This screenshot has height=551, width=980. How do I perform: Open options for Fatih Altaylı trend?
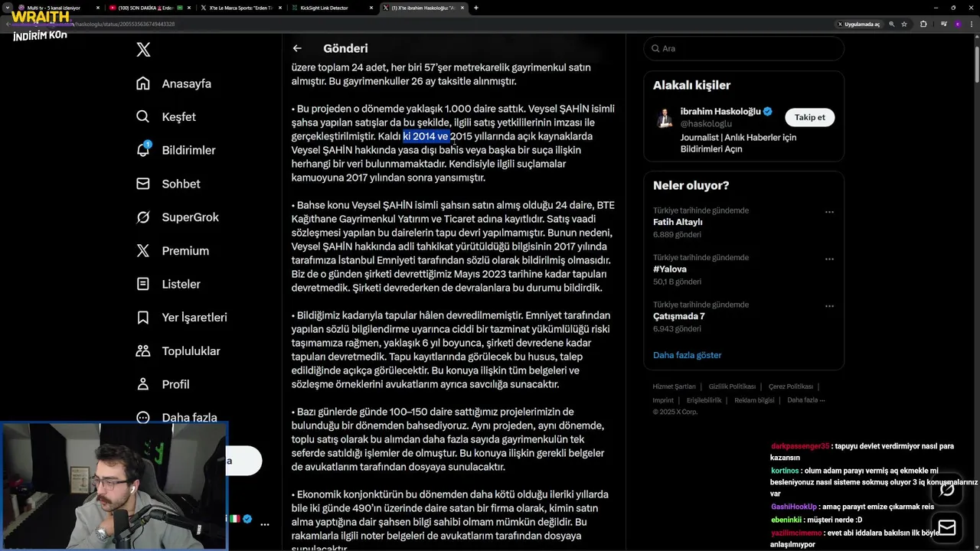click(829, 212)
